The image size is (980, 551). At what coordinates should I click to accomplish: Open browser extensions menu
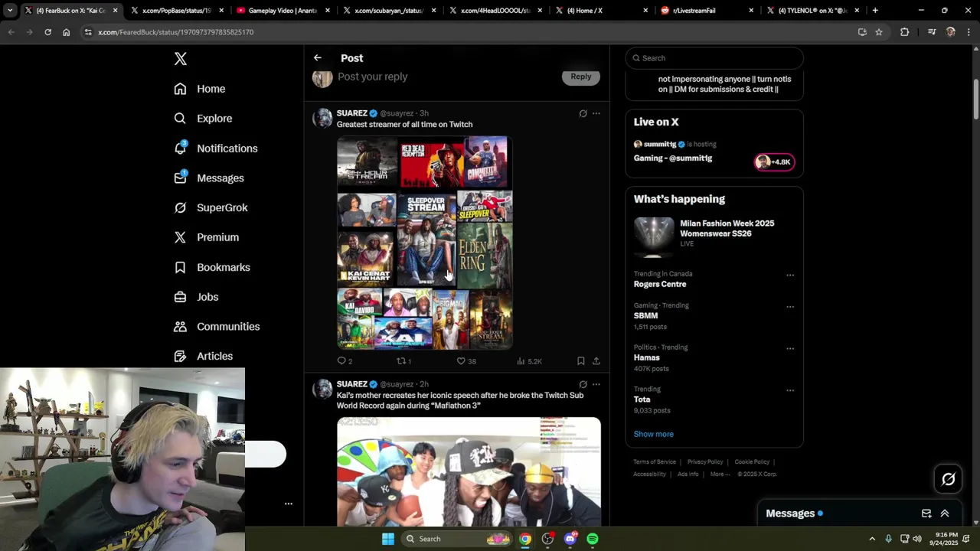(x=904, y=32)
